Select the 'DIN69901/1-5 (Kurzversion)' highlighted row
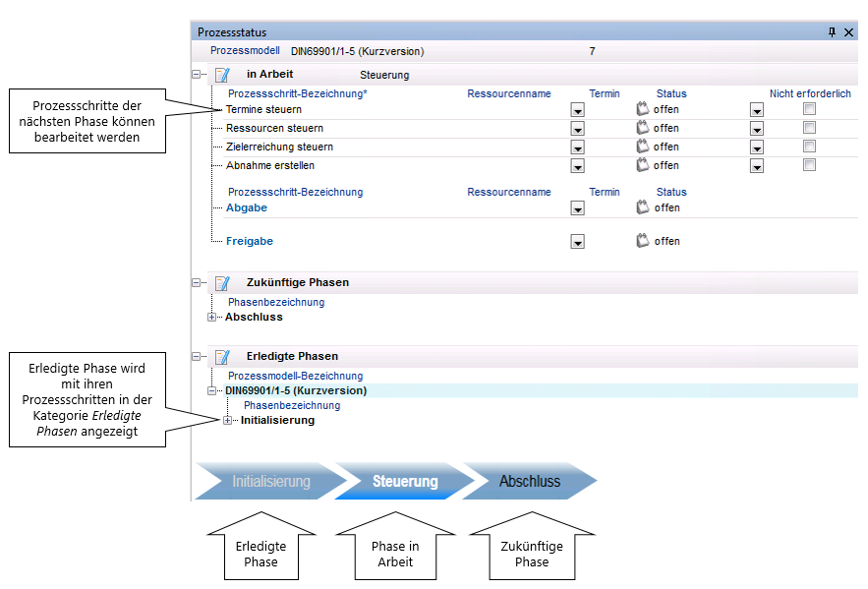Screen dimensions: 868x589 [295, 390]
